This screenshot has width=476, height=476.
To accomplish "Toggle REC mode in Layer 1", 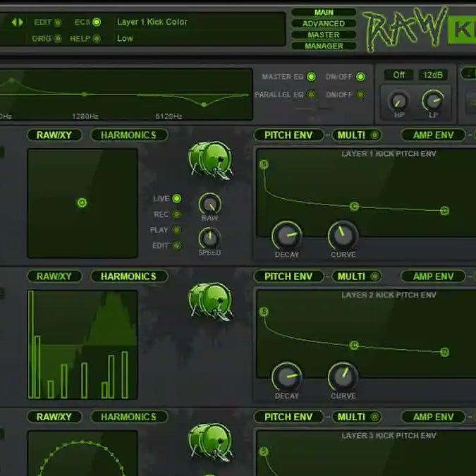I will (x=177, y=214).
